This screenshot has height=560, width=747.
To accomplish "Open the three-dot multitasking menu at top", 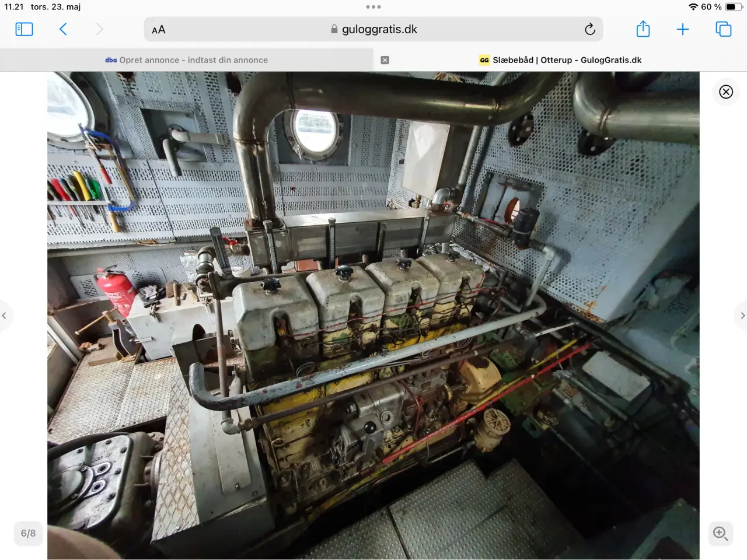I will pos(373,7).
